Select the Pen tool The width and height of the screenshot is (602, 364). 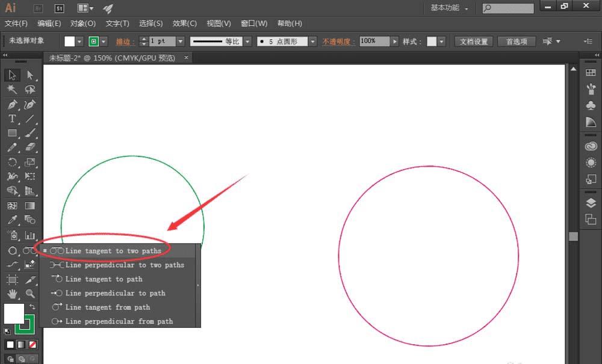click(x=12, y=104)
